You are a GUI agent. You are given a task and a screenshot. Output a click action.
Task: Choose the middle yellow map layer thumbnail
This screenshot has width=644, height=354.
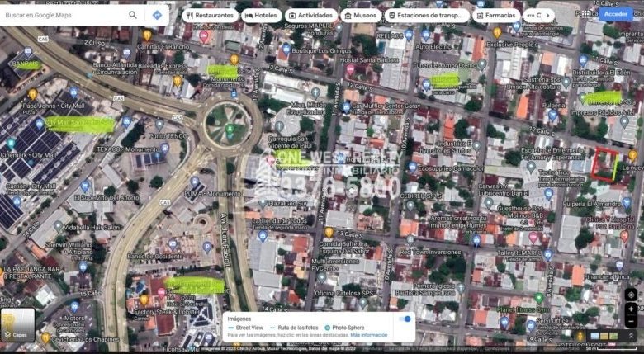[x=604, y=336]
